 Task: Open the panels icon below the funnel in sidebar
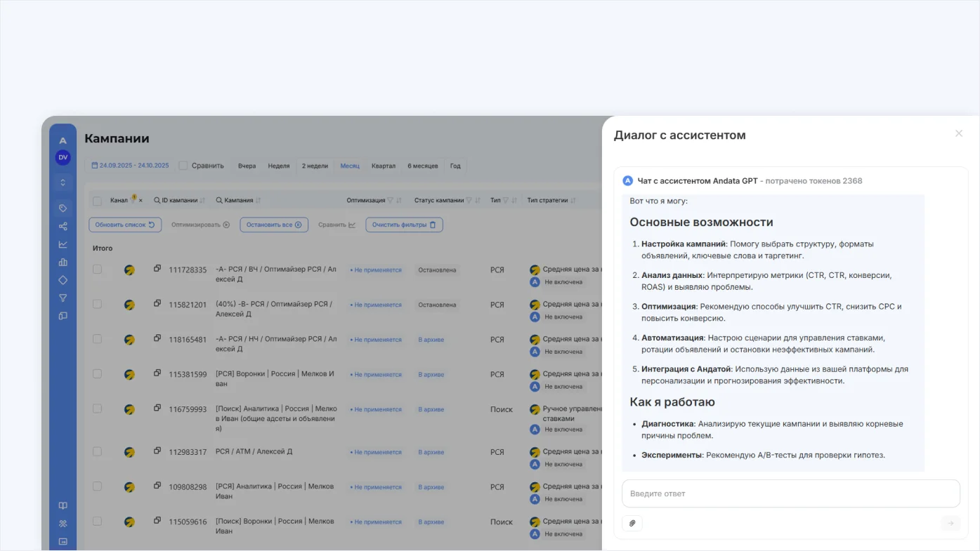click(63, 316)
